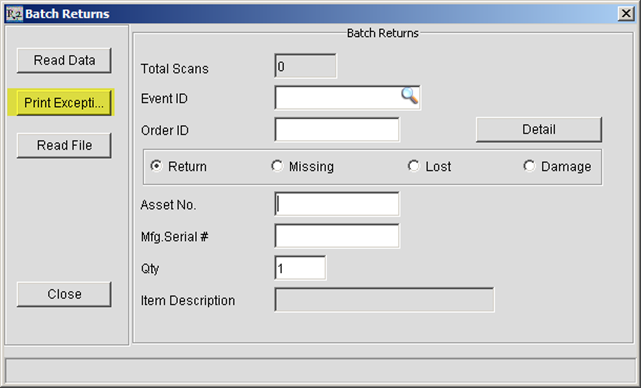Viewport: 641px width, 388px height.
Task: Click the Close button in left panel
Action: pyautogui.click(x=64, y=294)
